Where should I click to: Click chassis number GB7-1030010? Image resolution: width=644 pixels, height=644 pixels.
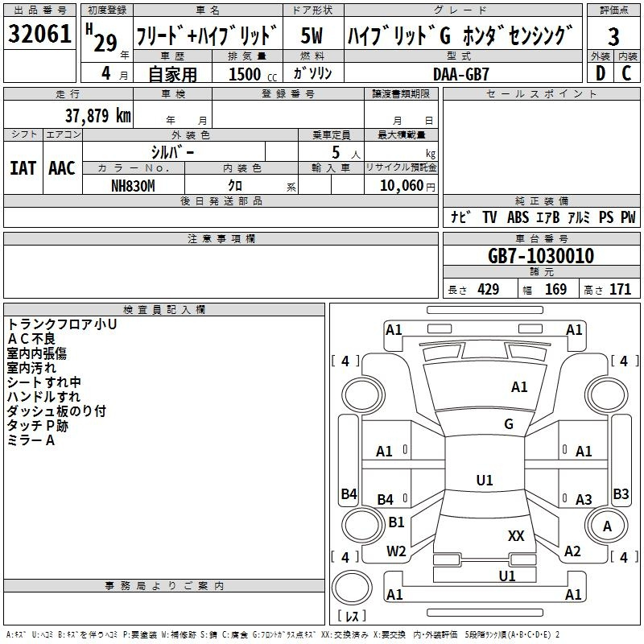[x=541, y=256]
